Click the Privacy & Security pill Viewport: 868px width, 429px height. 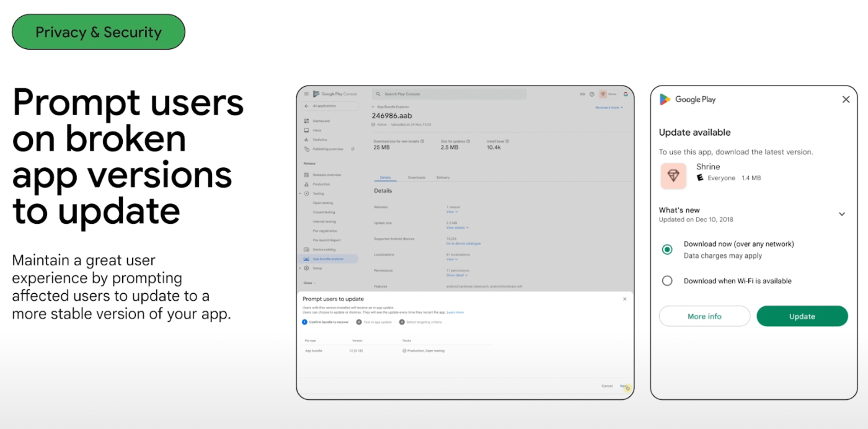pos(99,32)
